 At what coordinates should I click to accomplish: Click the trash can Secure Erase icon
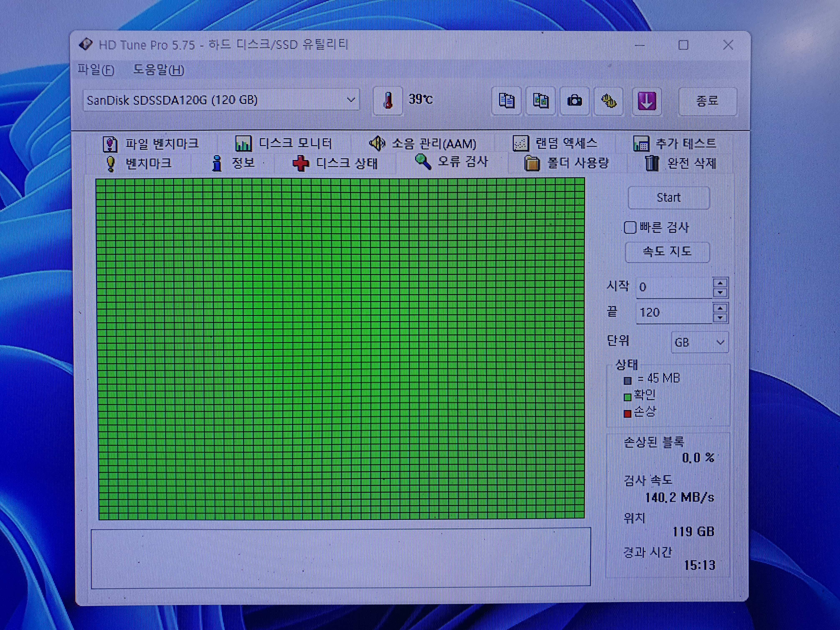click(652, 164)
